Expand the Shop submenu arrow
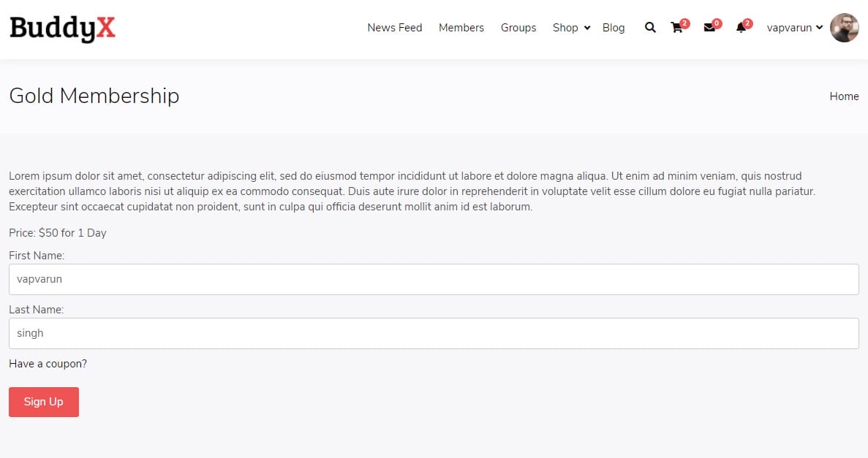Screen dimensions: 868x458 [587, 28]
